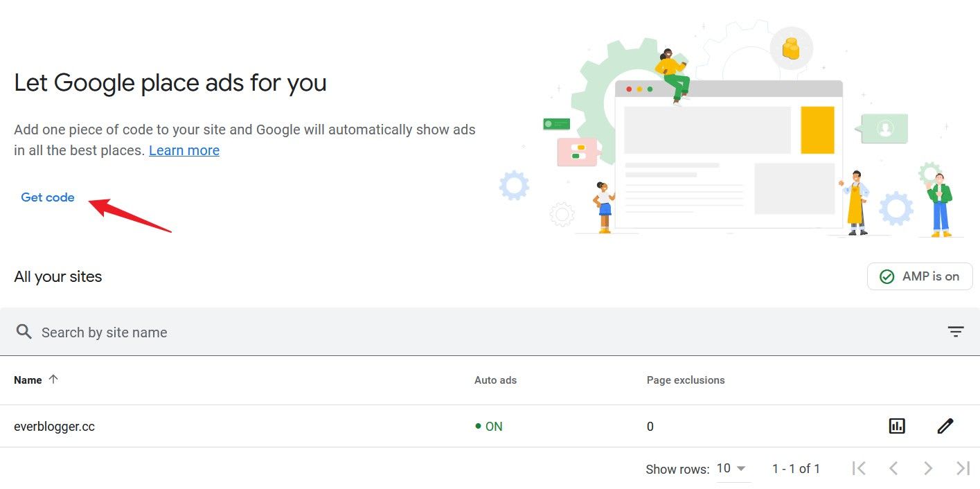
Task: Click the All your sites heading
Action: click(58, 277)
